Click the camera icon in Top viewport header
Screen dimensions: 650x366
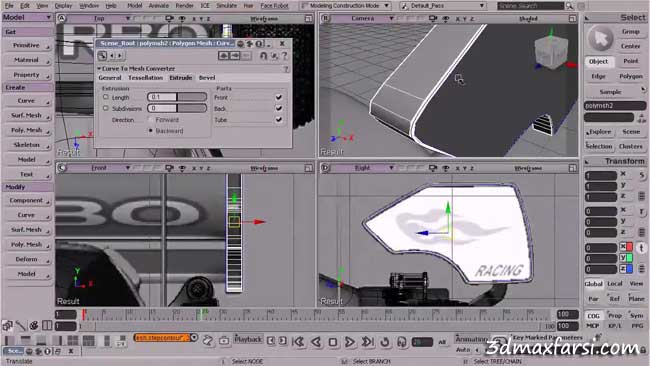[169, 18]
